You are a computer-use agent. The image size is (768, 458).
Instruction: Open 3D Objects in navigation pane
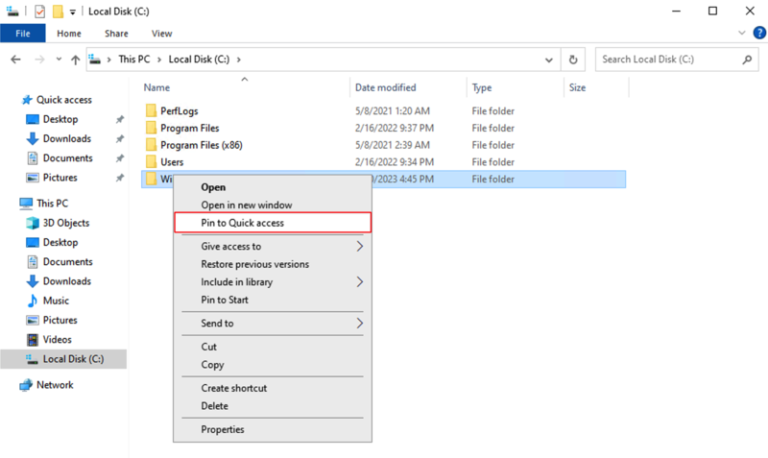click(x=65, y=223)
